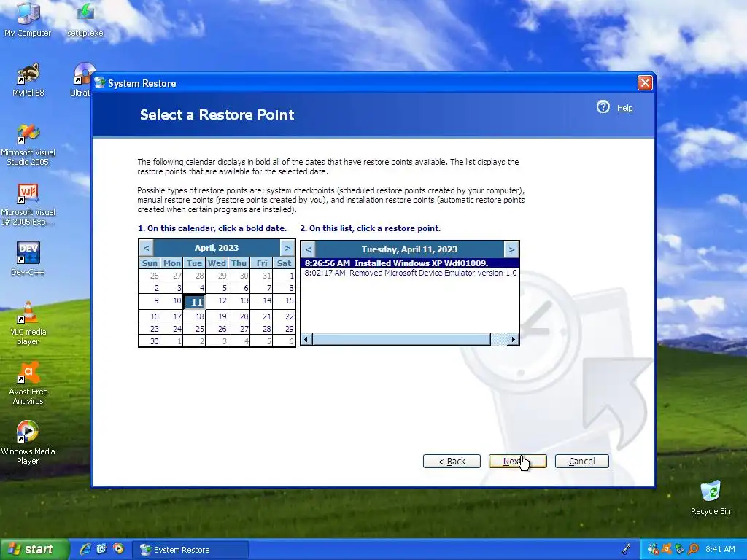Click the Avast icon in system tray
The height and width of the screenshot is (560, 747).
coord(667,549)
